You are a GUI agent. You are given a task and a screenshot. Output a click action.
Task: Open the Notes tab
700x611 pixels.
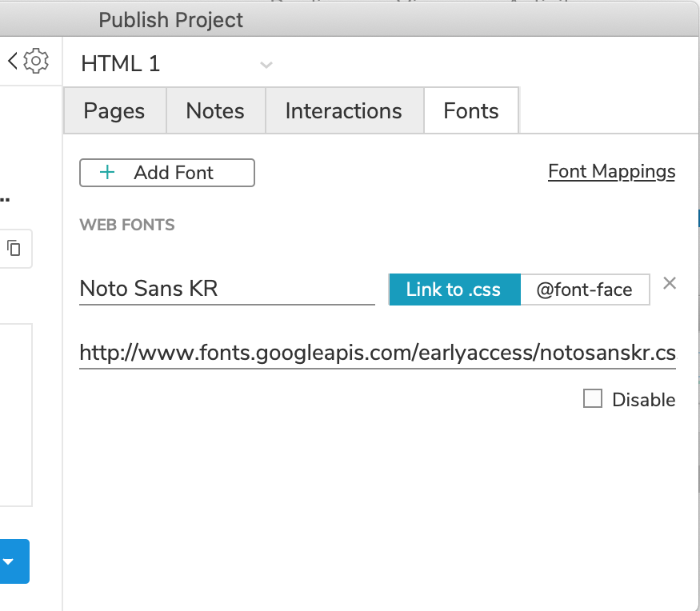215,110
